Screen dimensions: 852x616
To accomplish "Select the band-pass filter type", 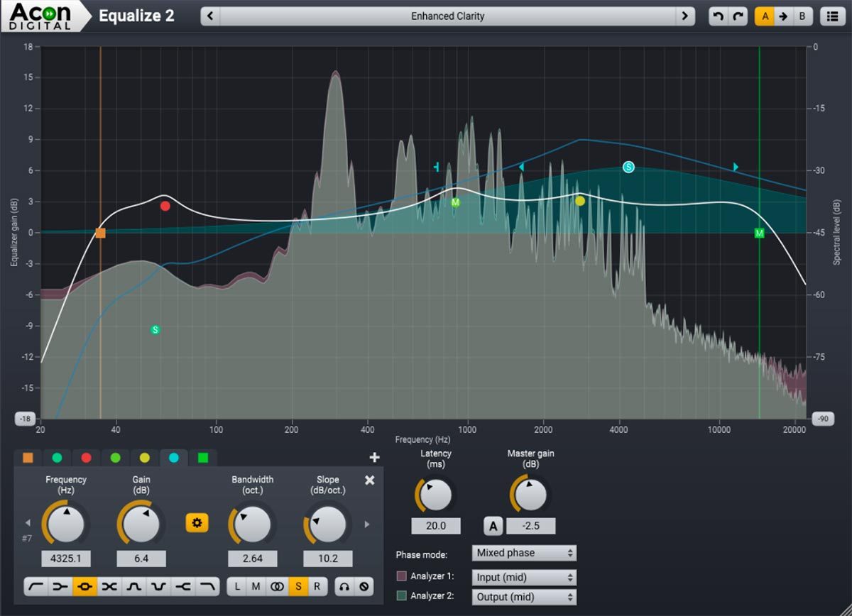I will pos(134,587).
